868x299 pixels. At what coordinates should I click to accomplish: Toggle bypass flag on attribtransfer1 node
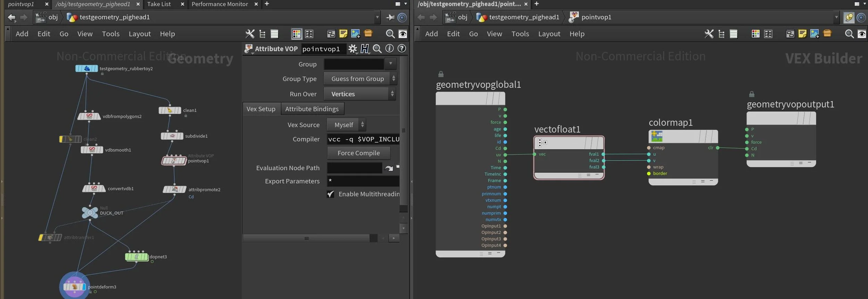(41, 238)
